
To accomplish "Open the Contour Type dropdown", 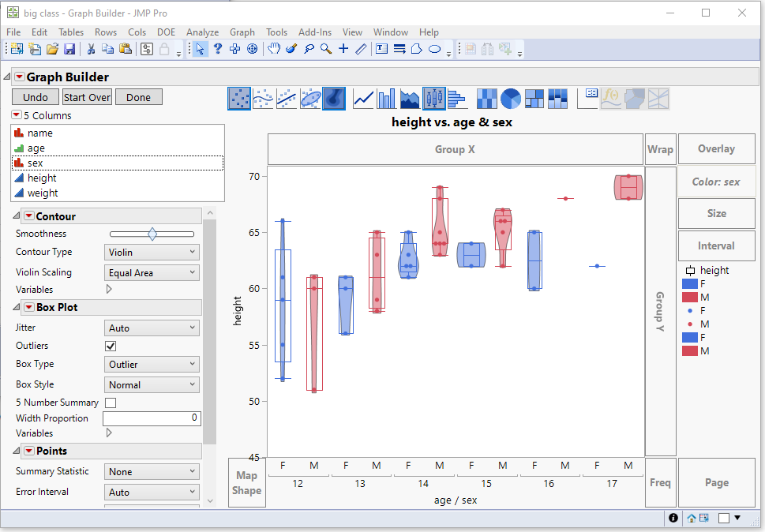I will click(152, 252).
